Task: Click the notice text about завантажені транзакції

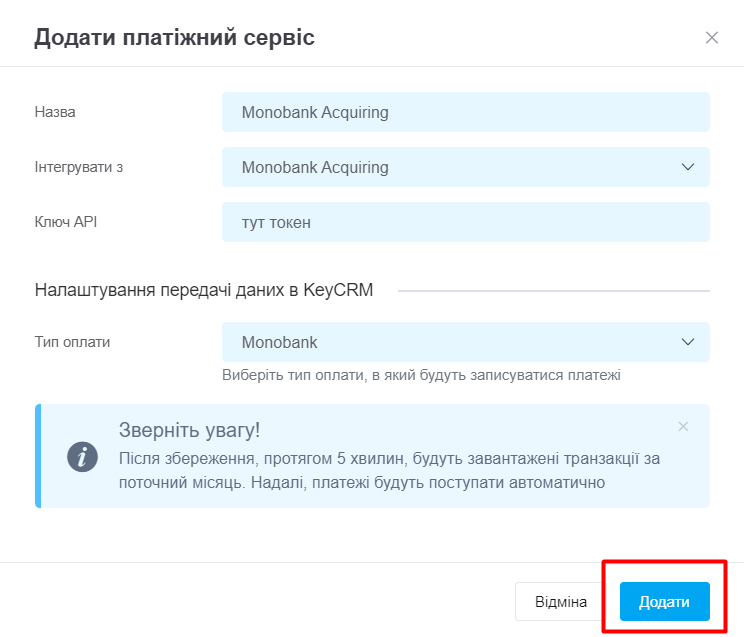Action: [x=389, y=470]
